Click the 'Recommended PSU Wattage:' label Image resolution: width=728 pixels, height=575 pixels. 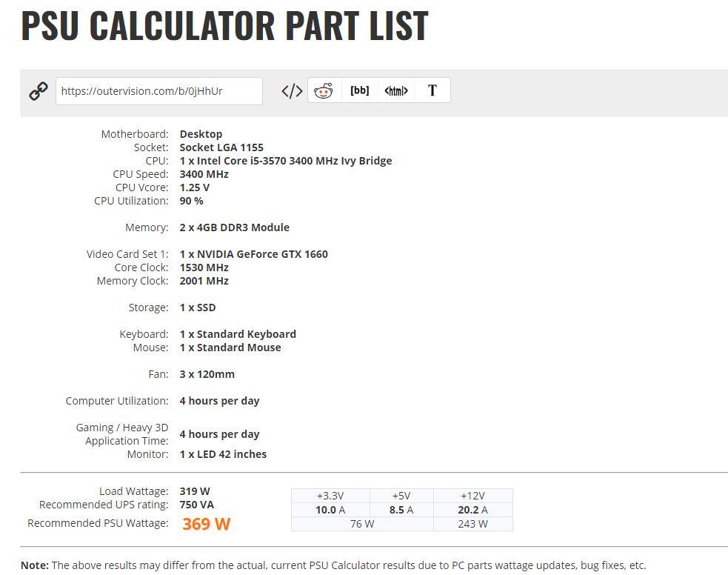click(98, 523)
